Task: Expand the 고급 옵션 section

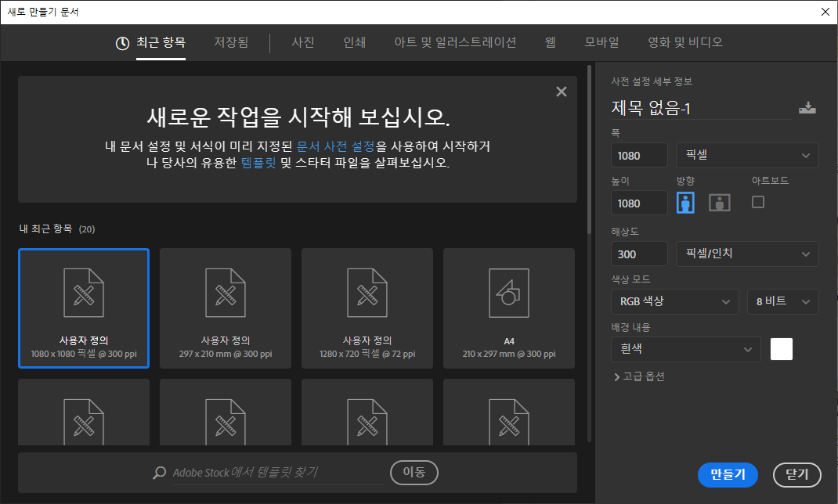Action: (x=639, y=376)
